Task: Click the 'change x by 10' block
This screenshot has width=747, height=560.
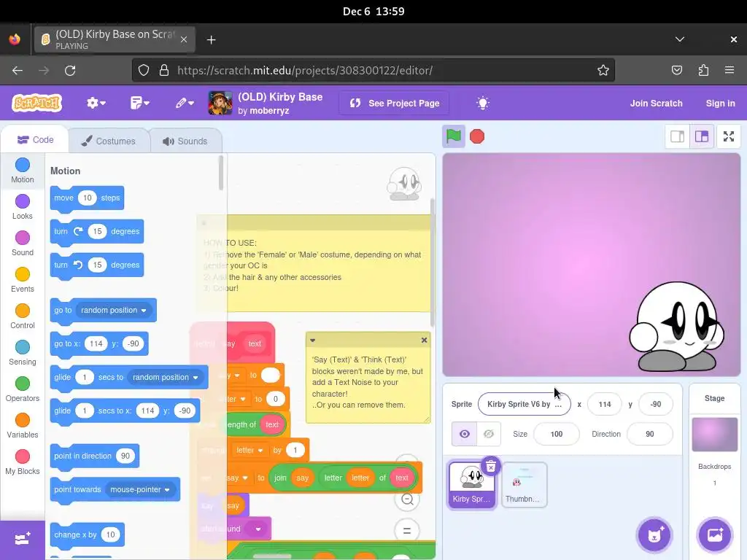Action: coord(88,534)
